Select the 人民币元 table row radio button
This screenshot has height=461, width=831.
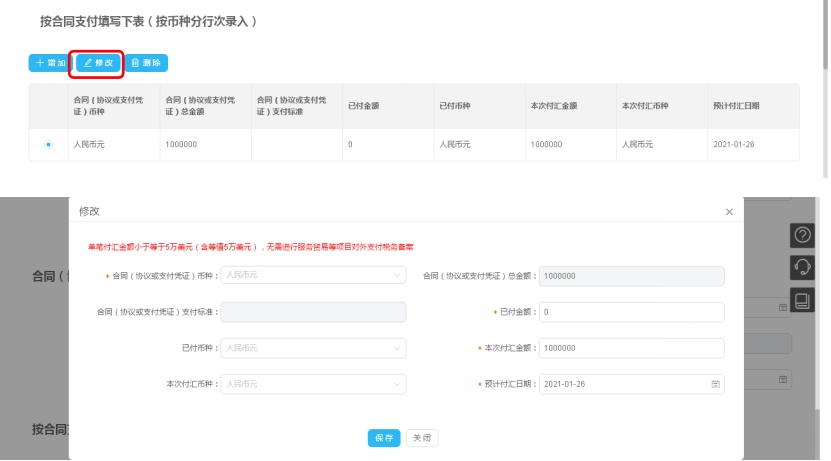pyautogui.click(x=48, y=145)
